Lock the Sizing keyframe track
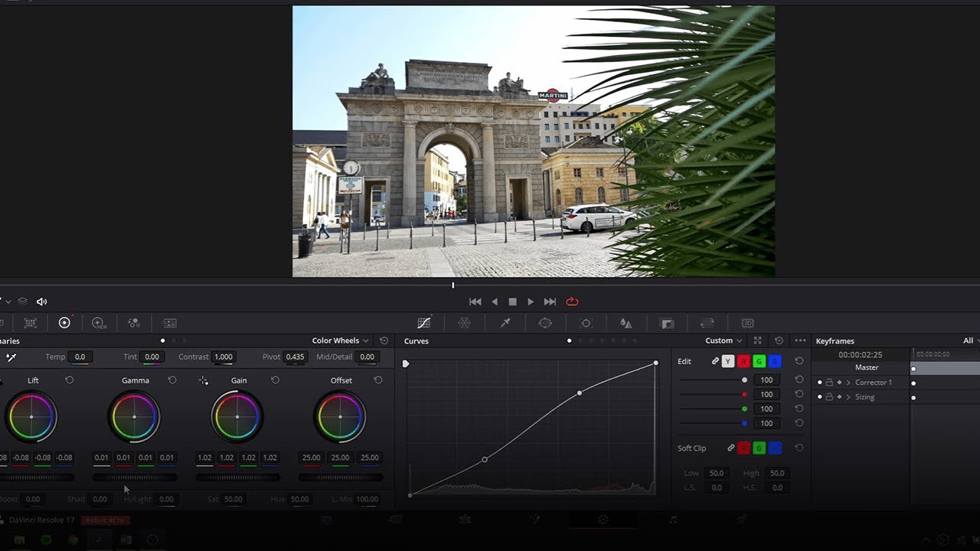 pos(829,397)
